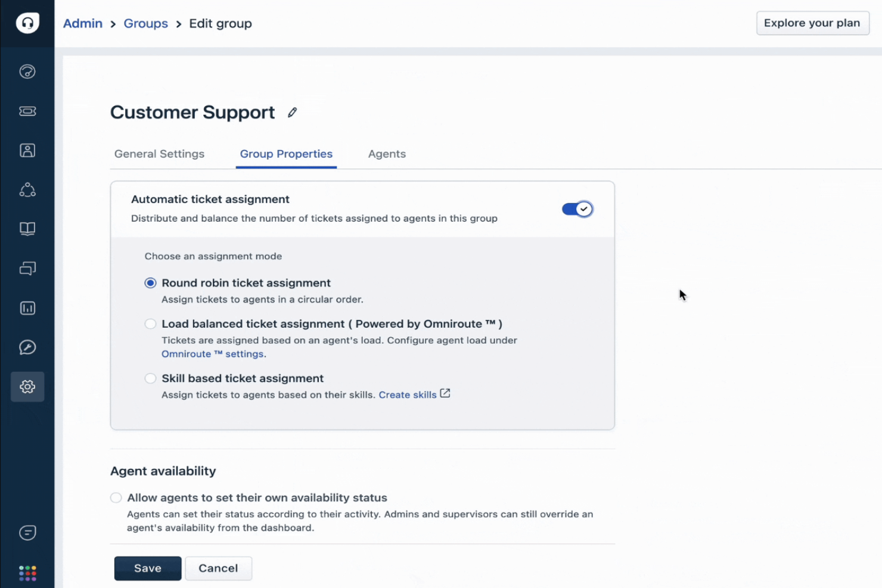Disable Automatic ticket assignment
The image size is (882, 588).
576,209
